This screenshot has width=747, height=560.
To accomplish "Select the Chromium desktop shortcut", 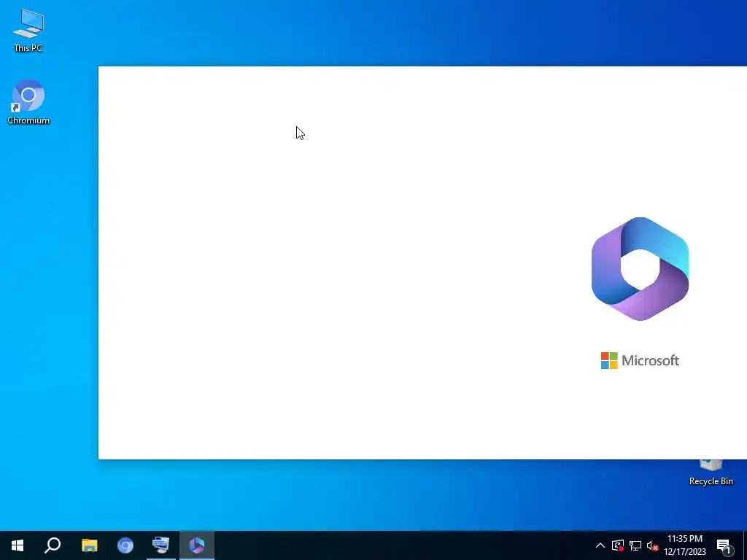I will tap(28, 102).
